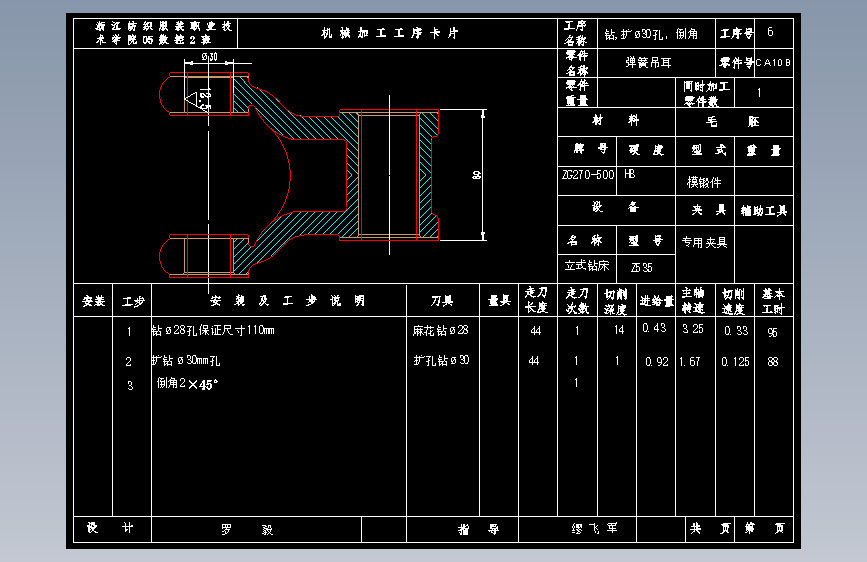Image resolution: width=867 pixels, height=562 pixels.
Task: Select the designer name '罗毅'
Action: (x=247, y=530)
